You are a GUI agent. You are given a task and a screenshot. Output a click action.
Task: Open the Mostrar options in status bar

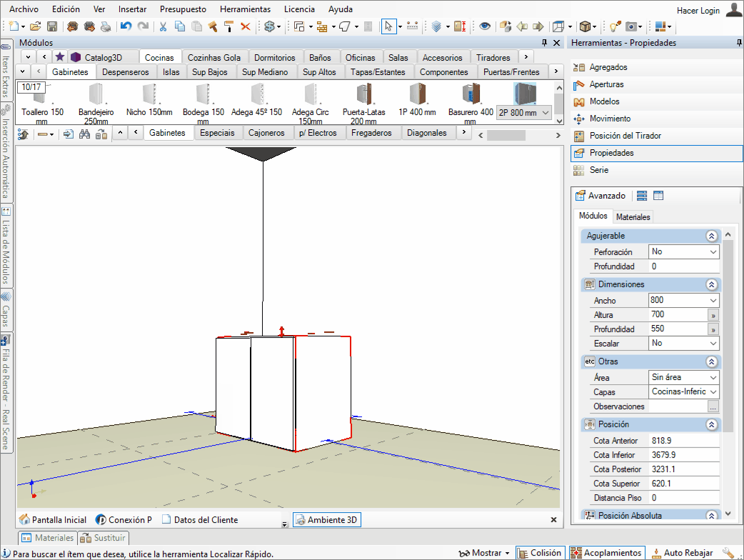pyautogui.click(x=484, y=553)
